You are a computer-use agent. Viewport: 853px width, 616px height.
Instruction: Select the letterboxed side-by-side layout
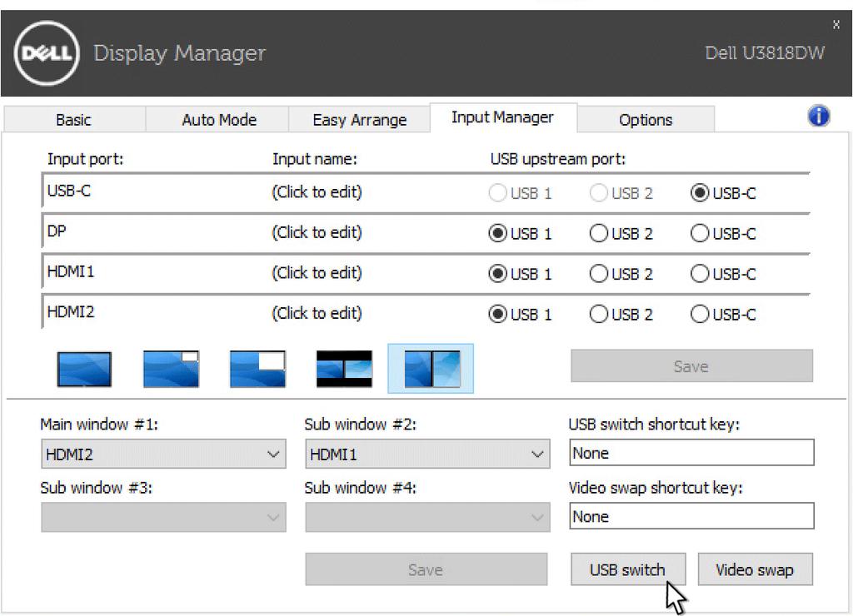[x=344, y=369]
